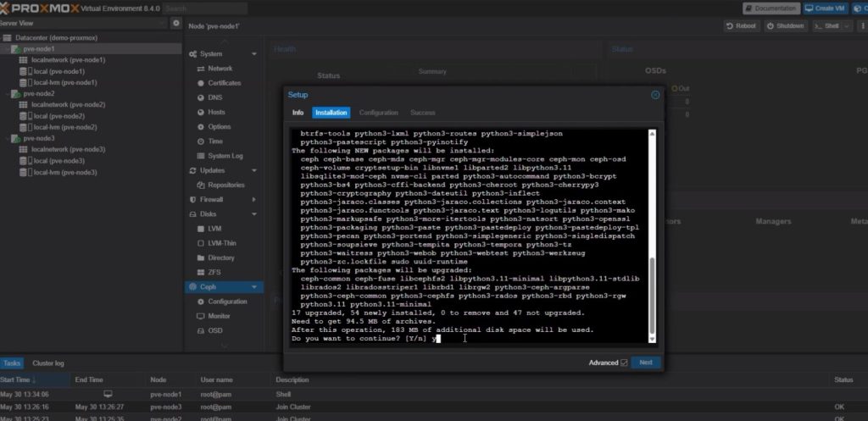Switch to the Tasks tab
The height and width of the screenshot is (421, 868).
(x=12, y=363)
